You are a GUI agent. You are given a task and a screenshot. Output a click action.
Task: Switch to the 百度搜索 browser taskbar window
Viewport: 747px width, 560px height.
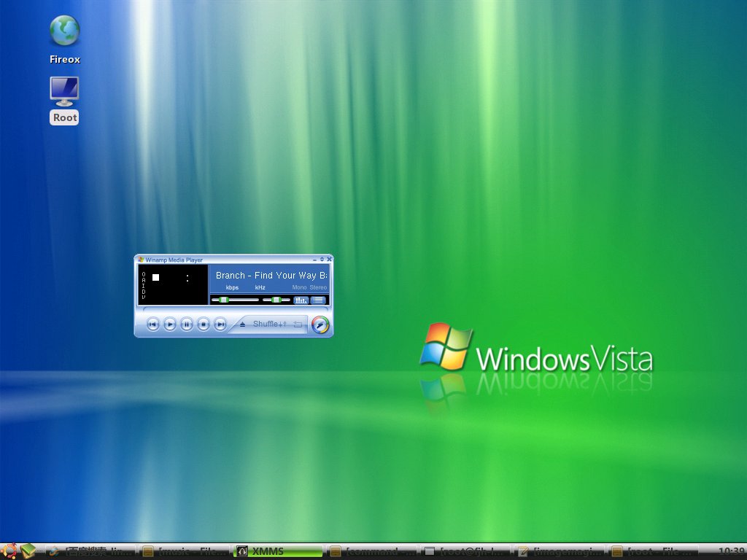[x=90, y=552]
